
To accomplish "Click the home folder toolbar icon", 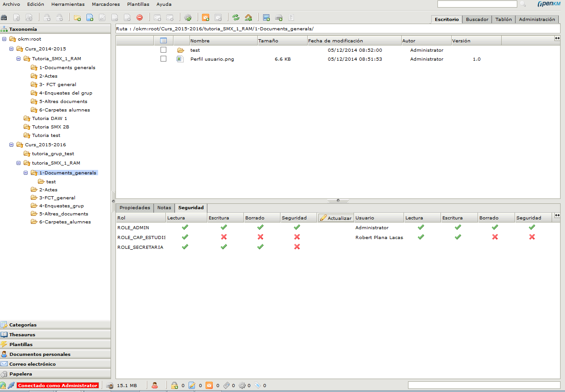I will [x=248, y=18].
